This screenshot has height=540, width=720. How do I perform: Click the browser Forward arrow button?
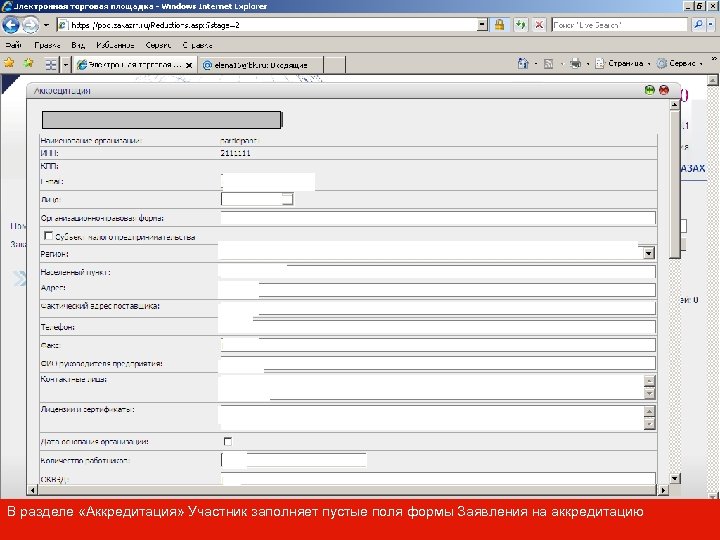tap(30, 25)
